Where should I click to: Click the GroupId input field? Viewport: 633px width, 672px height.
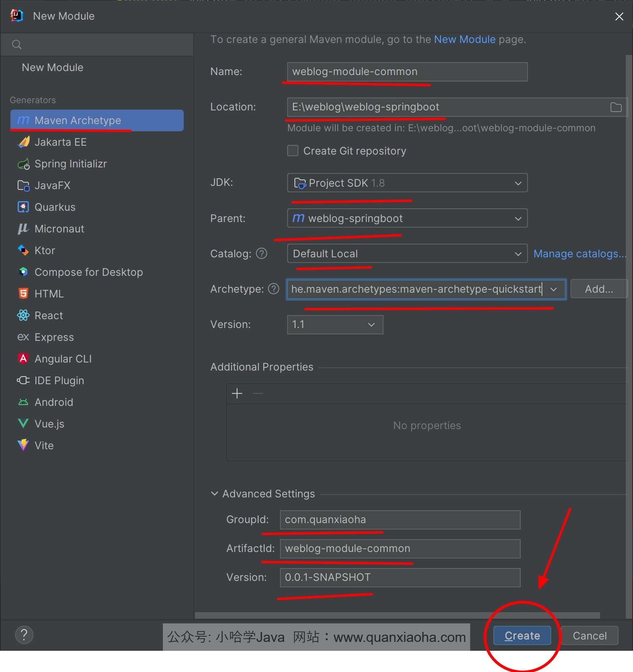[x=400, y=520]
